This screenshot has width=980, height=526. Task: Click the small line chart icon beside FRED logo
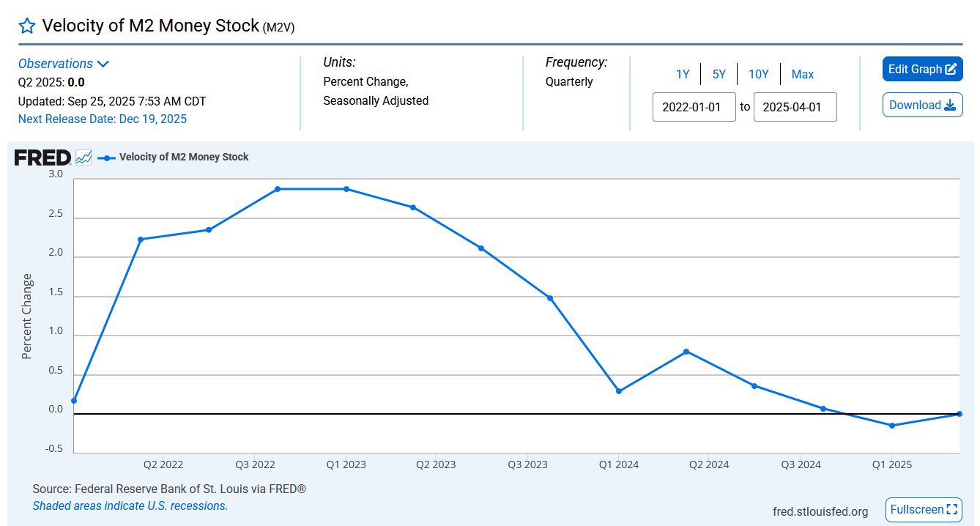click(x=83, y=158)
